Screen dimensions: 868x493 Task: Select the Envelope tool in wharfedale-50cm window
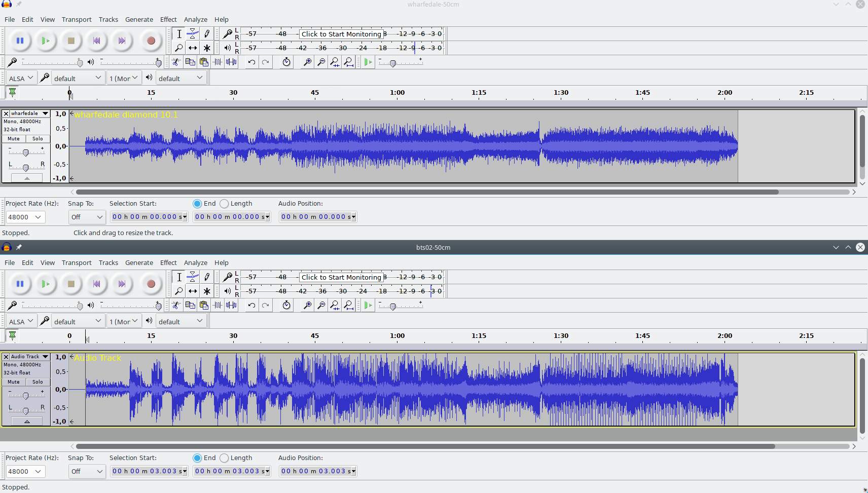coord(193,34)
